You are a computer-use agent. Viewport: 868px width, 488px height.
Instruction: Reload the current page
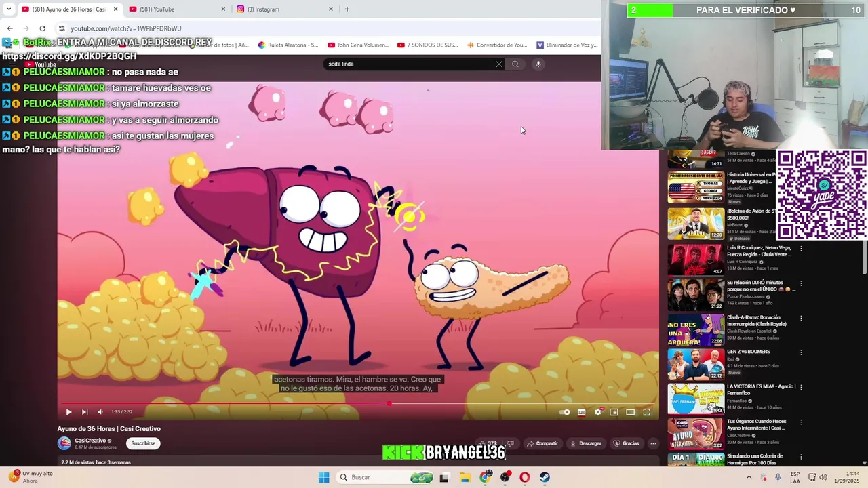coord(42,28)
